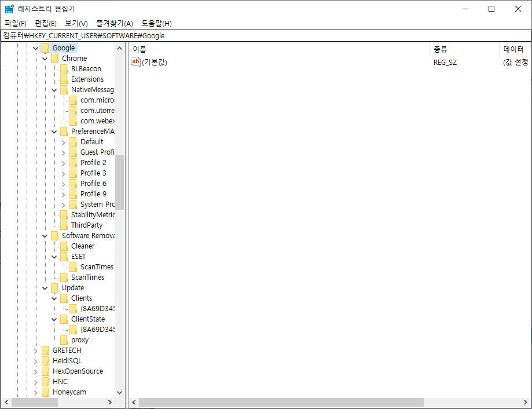Viewport: 532px width, 409px height.
Task: Select the REG_SZ type cell
Action: coord(445,63)
